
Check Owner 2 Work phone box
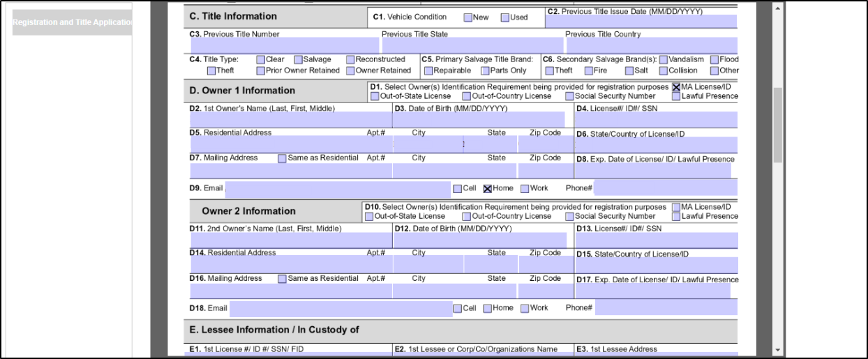pos(525,308)
